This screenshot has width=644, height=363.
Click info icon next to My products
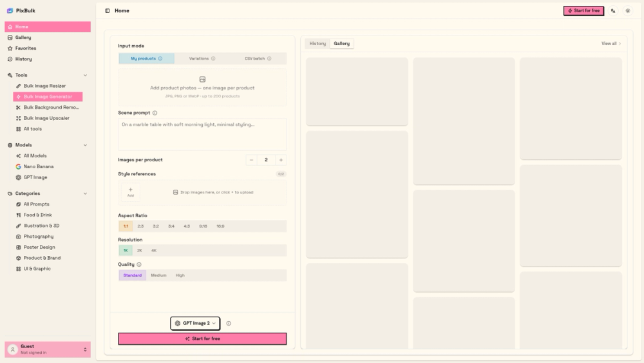click(160, 59)
